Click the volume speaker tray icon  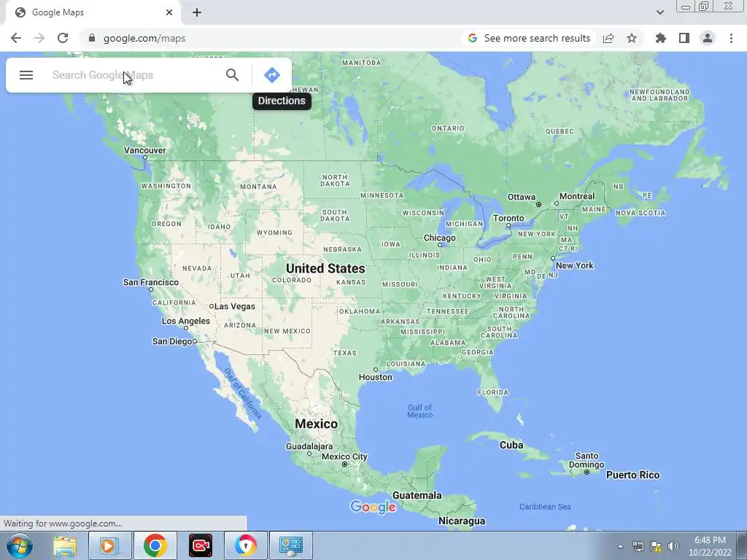[x=673, y=546]
